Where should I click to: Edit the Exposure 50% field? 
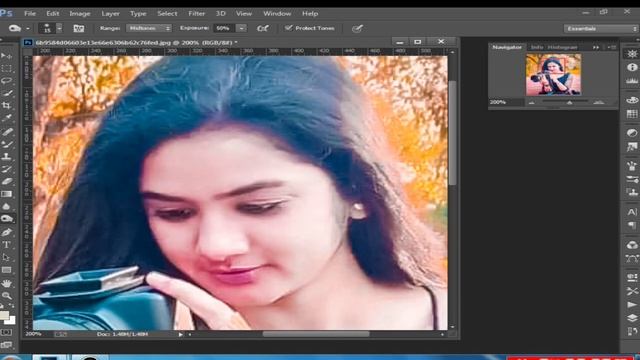coord(224,28)
